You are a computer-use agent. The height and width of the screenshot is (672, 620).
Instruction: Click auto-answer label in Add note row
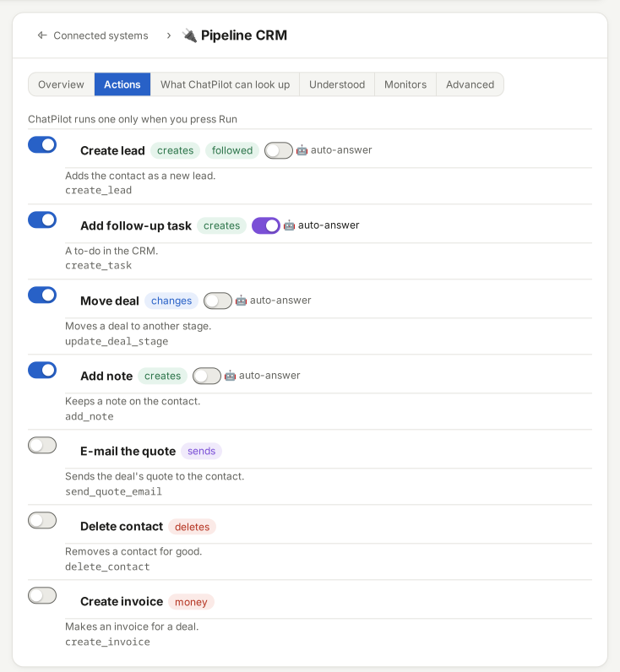click(x=269, y=376)
